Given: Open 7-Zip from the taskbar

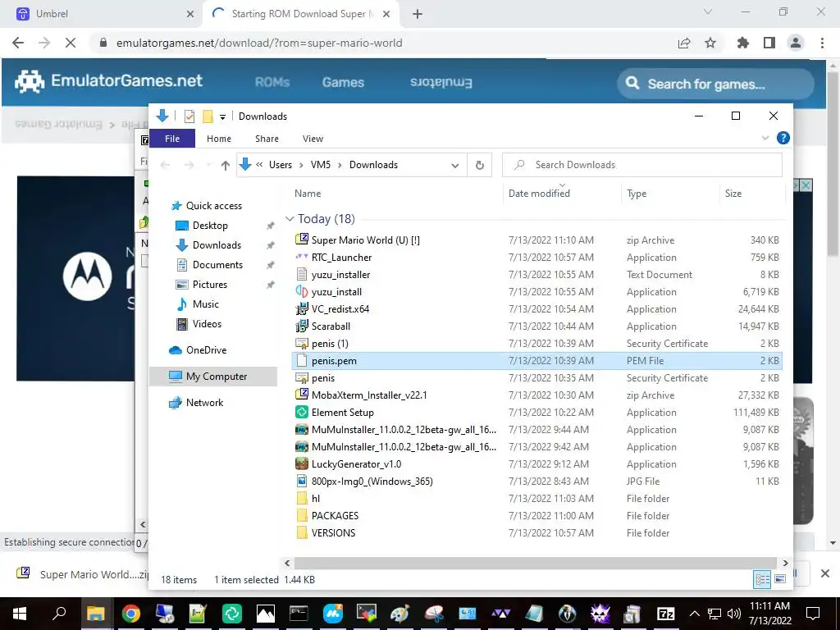Looking at the screenshot, I should [665, 614].
